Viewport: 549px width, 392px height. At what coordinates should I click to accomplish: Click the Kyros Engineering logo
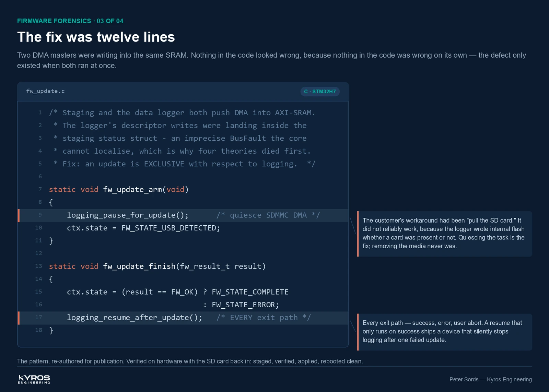pyautogui.click(x=34, y=379)
